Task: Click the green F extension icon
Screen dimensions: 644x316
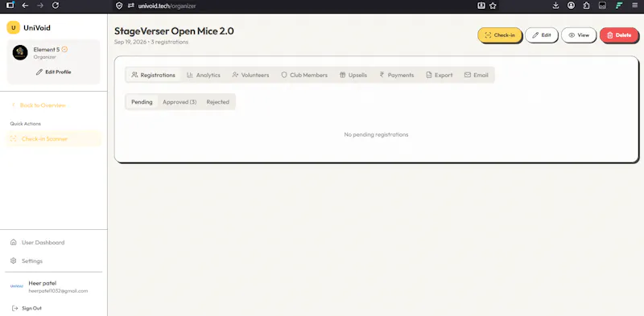Action: click(x=618, y=6)
